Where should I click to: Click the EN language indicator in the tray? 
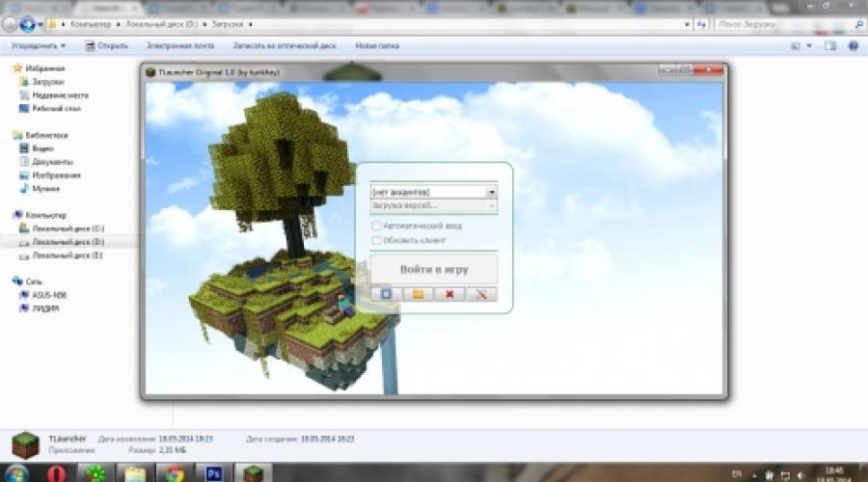click(x=737, y=474)
